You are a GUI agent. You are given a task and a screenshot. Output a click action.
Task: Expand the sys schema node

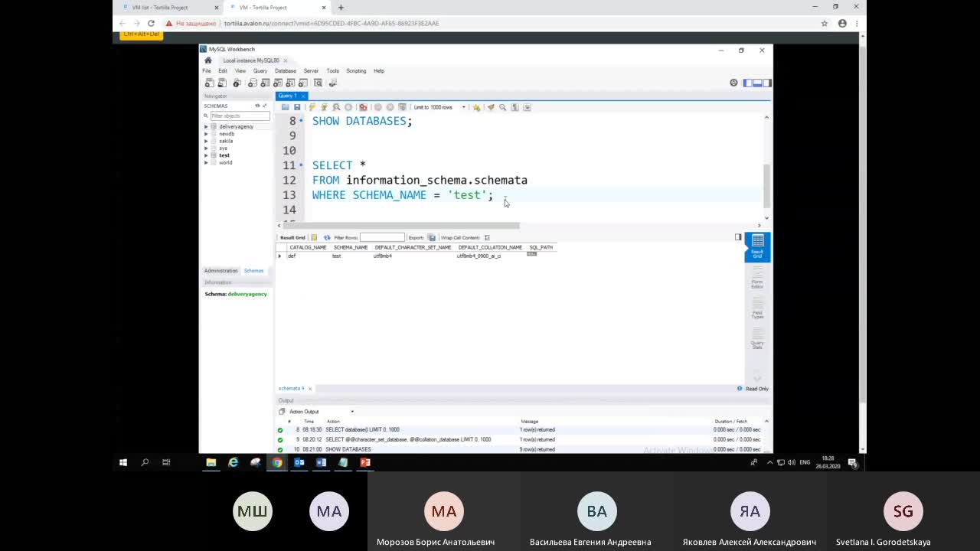(206, 148)
